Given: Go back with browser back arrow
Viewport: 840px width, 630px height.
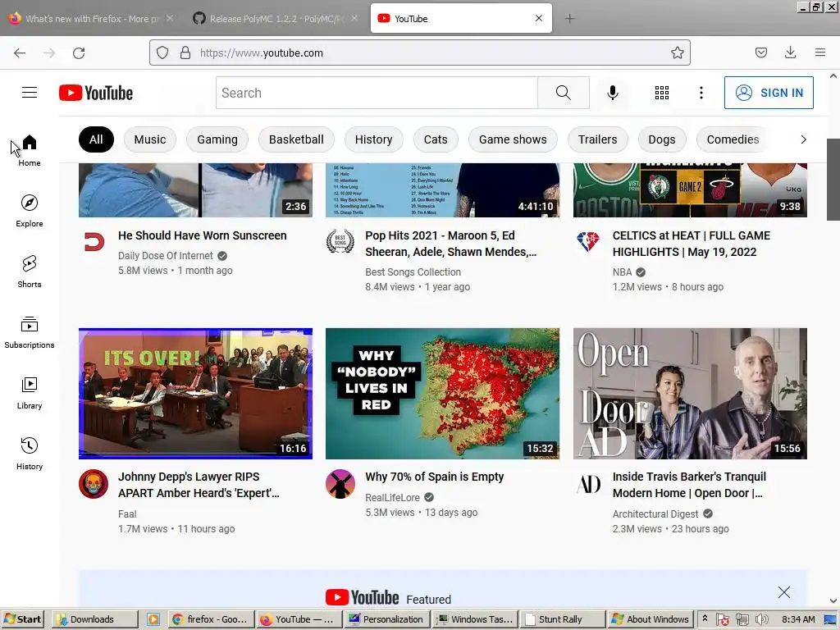Looking at the screenshot, I should coord(20,52).
